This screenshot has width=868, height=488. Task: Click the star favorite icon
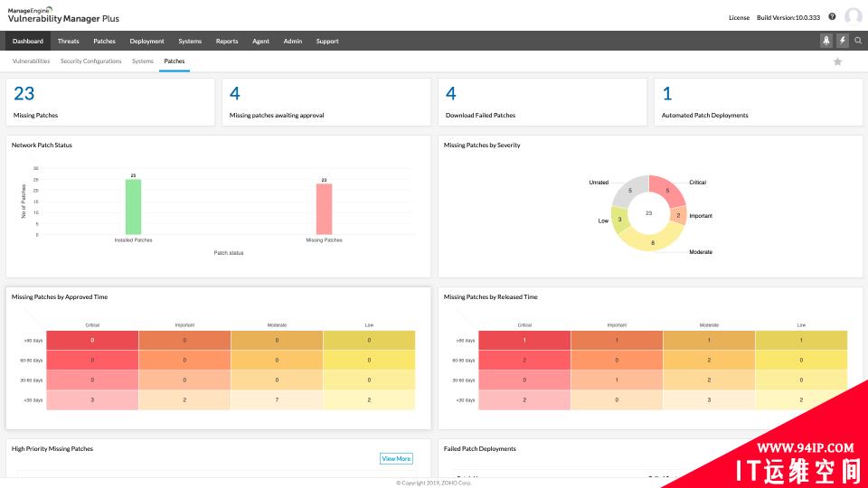click(x=837, y=61)
